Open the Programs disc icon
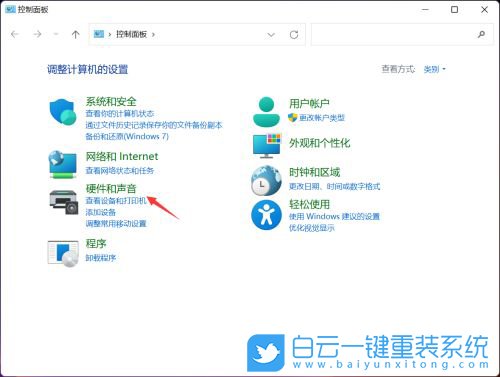This screenshot has width=500, height=377. tap(63, 253)
